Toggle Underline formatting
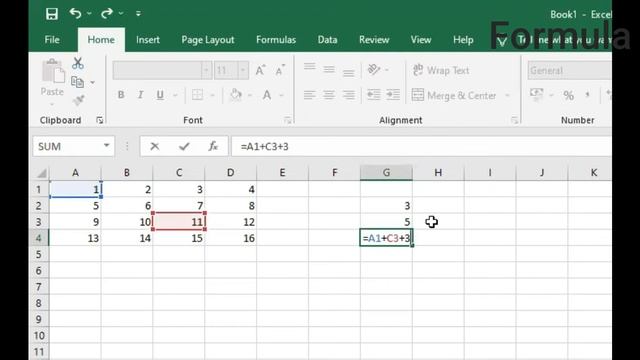The image size is (640, 360). (x=160, y=95)
